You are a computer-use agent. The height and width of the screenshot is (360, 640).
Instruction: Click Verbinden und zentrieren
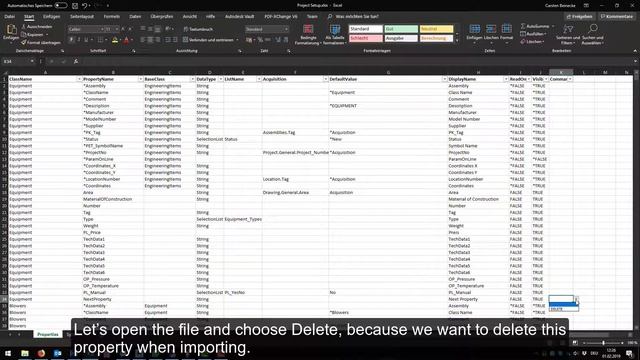tap(211, 40)
